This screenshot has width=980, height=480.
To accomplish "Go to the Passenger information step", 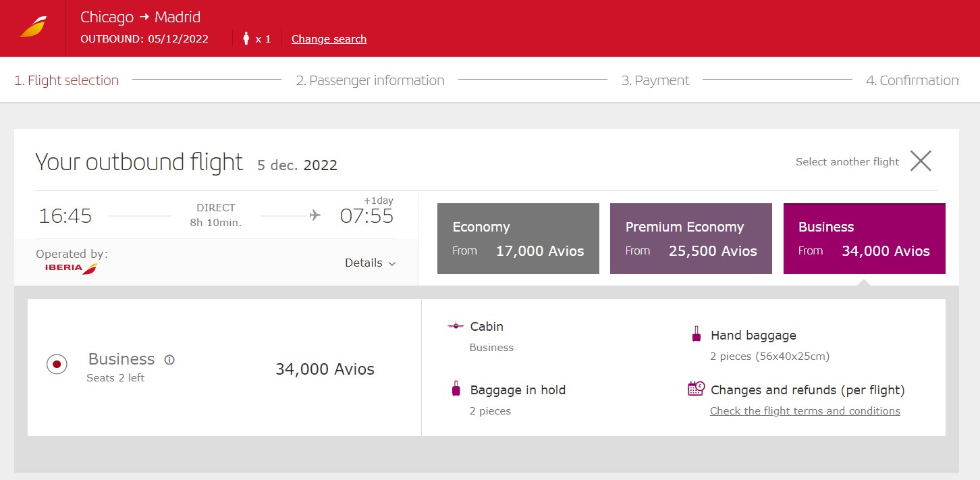I will 370,80.
